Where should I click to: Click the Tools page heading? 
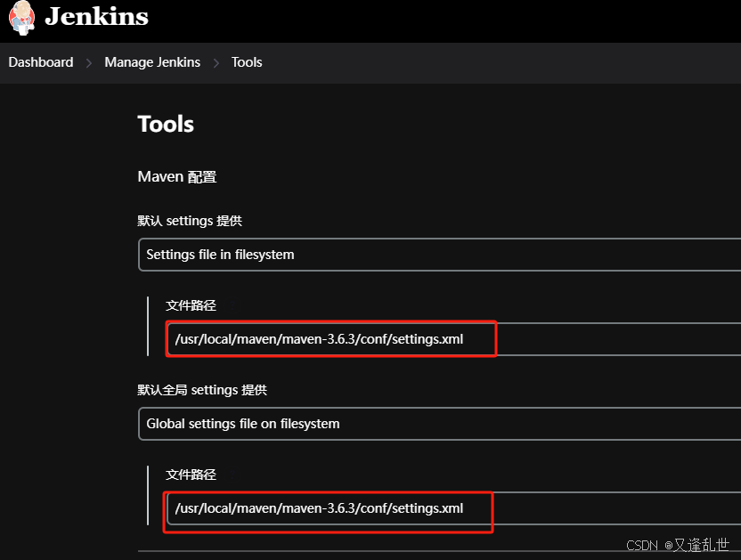click(166, 125)
